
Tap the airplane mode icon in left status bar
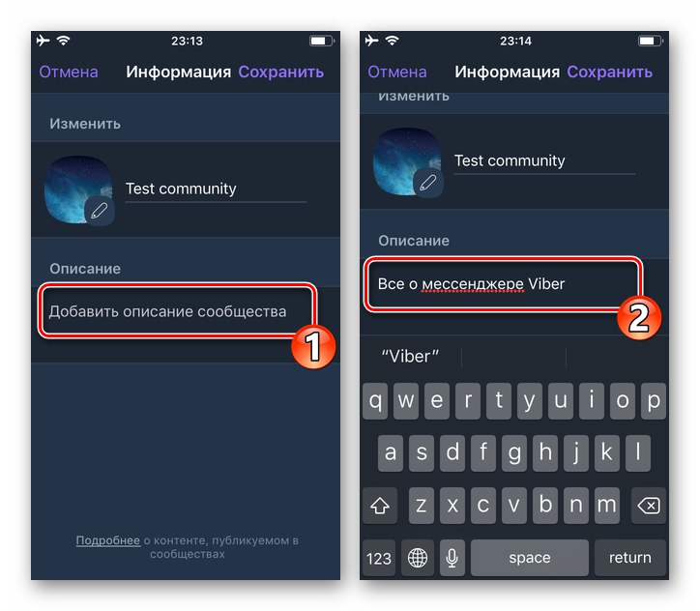pos(43,41)
